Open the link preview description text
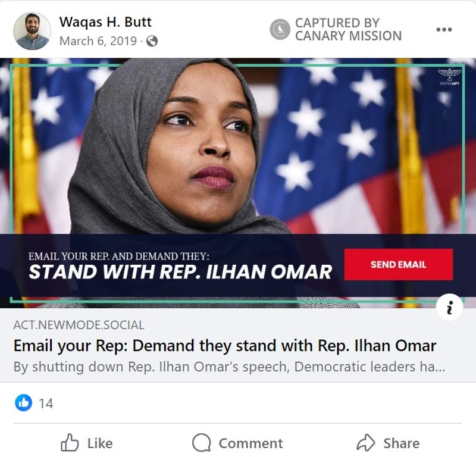This screenshot has width=476, height=457. click(x=230, y=367)
